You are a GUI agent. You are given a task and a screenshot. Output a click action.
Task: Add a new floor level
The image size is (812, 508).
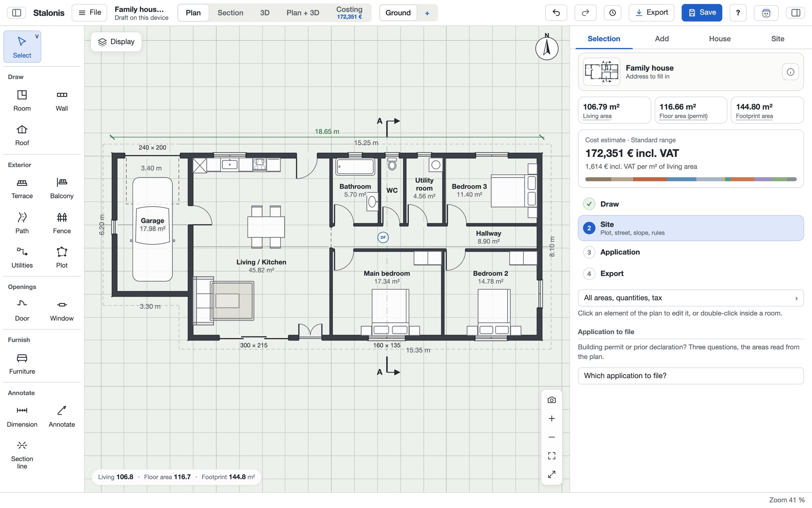tap(427, 13)
